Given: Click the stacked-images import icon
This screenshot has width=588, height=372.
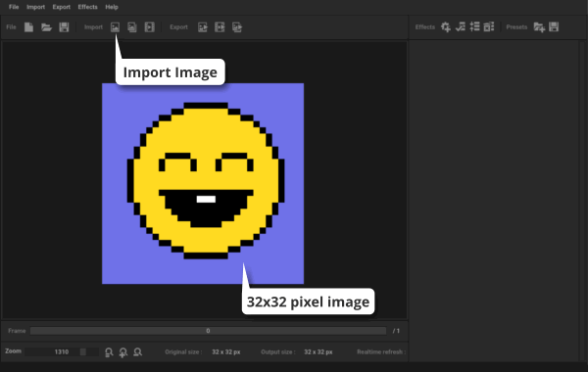Looking at the screenshot, I should [x=132, y=27].
